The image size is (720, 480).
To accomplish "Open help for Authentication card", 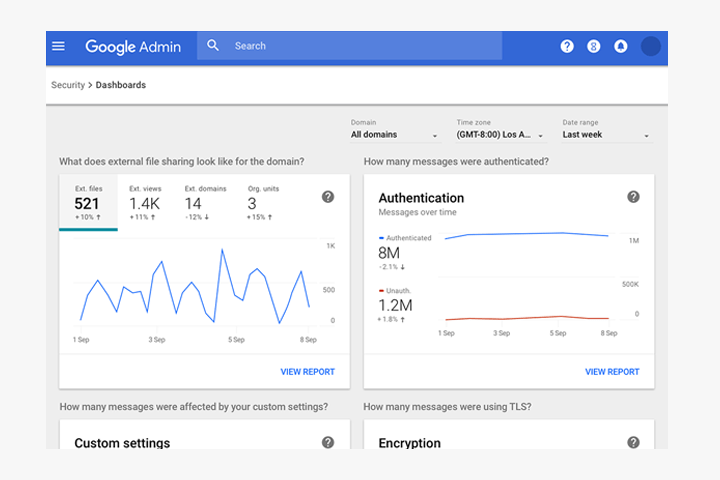I will (633, 197).
